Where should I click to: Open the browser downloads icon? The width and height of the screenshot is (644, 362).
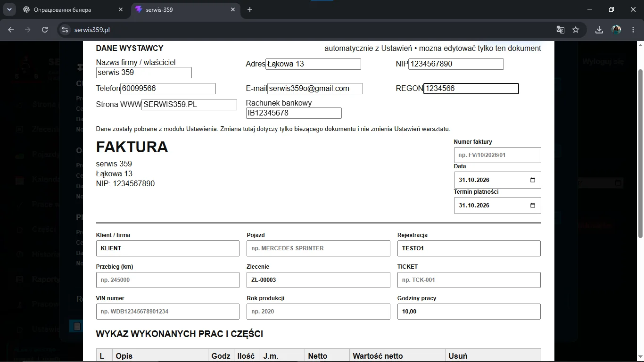(599, 30)
